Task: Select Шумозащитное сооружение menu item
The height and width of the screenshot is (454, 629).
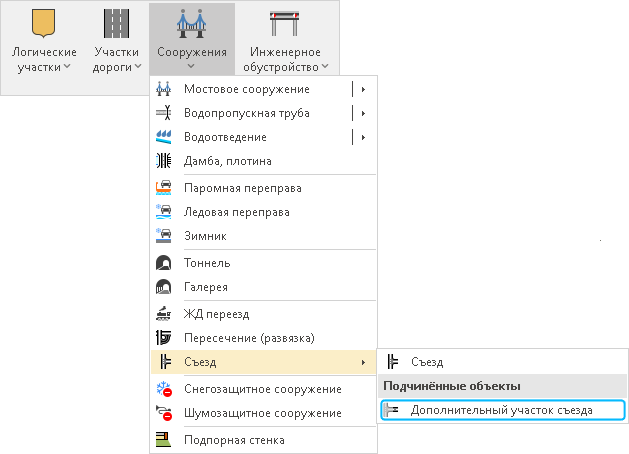Action: (x=264, y=413)
